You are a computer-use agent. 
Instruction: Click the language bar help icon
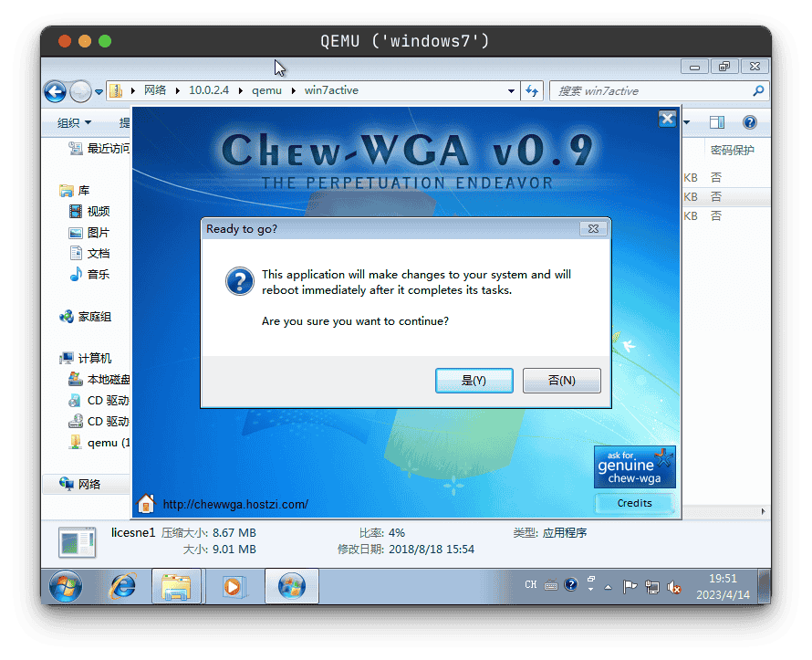click(x=570, y=585)
